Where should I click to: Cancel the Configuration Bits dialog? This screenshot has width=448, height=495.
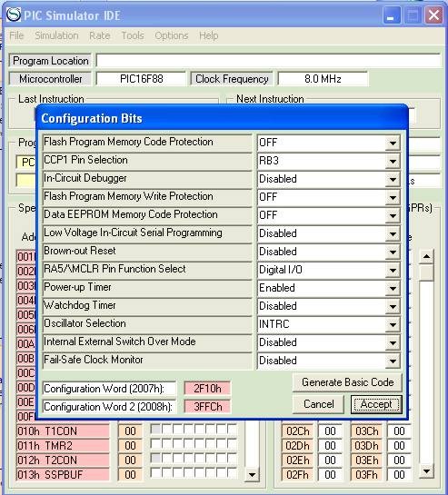318,404
